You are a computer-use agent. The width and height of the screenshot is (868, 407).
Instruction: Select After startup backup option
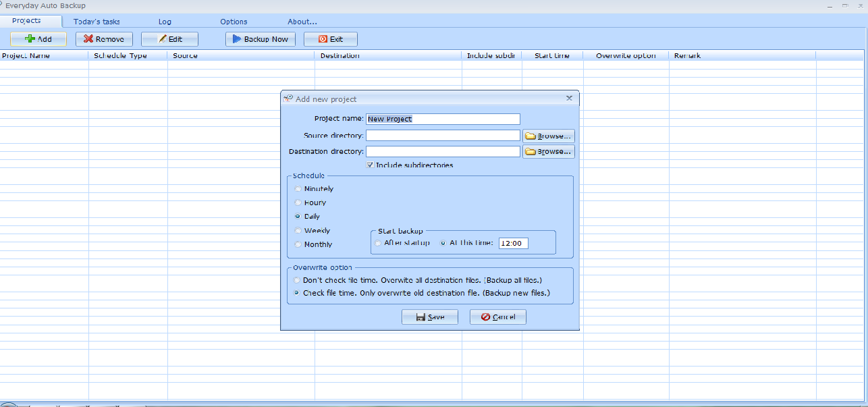point(378,243)
